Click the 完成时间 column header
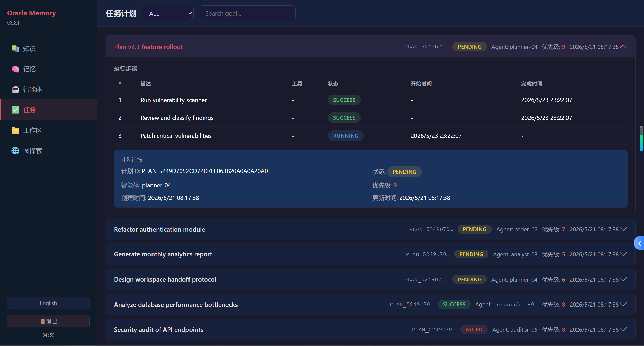The height and width of the screenshot is (346, 644). click(x=532, y=84)
